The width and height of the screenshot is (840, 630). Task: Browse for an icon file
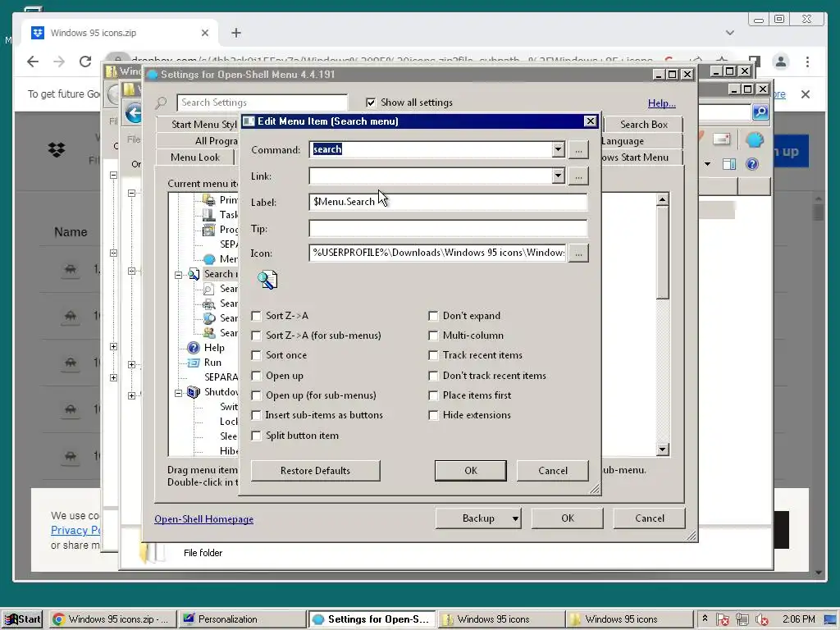[578, 253]
